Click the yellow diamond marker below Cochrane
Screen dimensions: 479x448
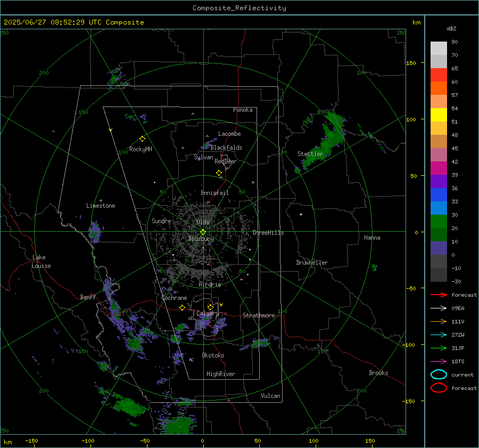(x=182, y=308)
